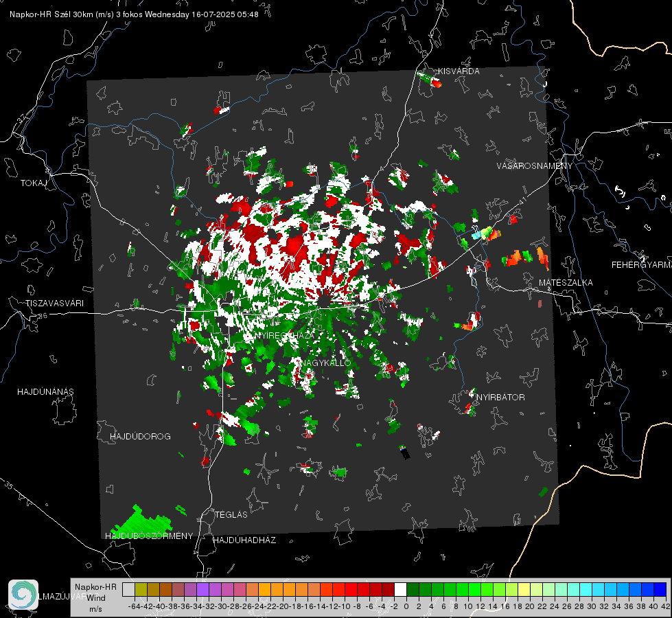
Task: Click the gray first swatch in wind legend
Action: coord(128,589)
